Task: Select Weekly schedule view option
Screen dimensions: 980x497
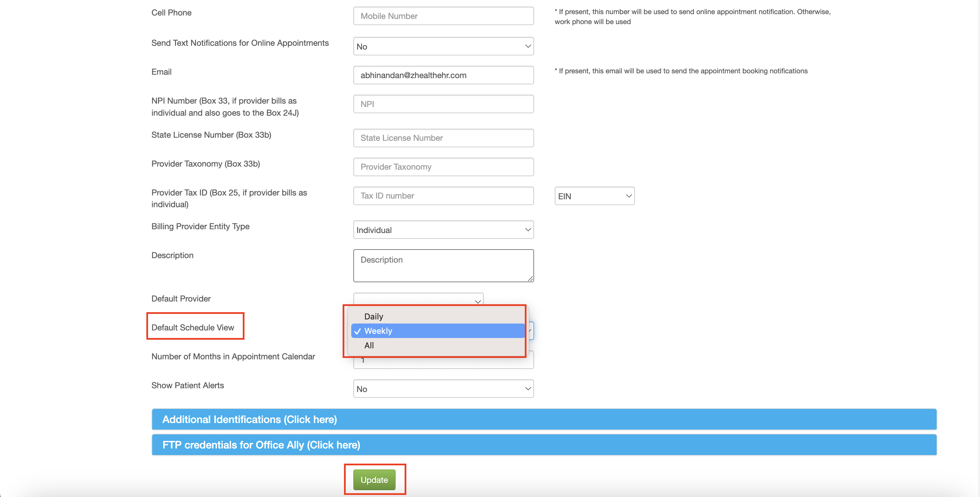Action: (438, 331)
